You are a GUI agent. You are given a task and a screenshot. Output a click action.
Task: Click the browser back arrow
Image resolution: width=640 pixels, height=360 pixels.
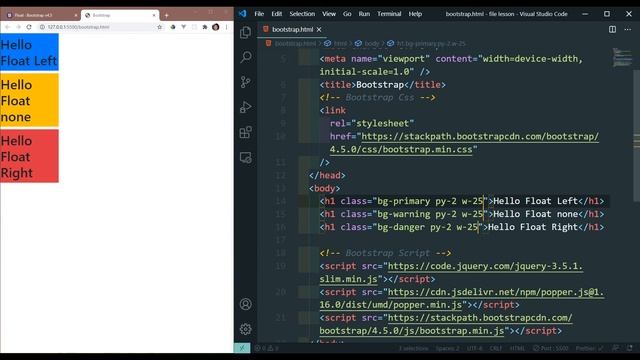point(7,27)
